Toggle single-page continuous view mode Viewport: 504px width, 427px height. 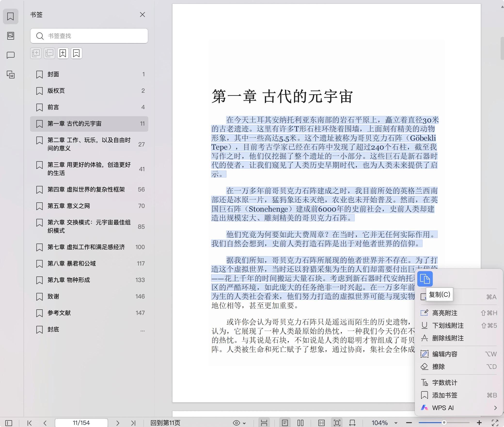tap(285, 423)
